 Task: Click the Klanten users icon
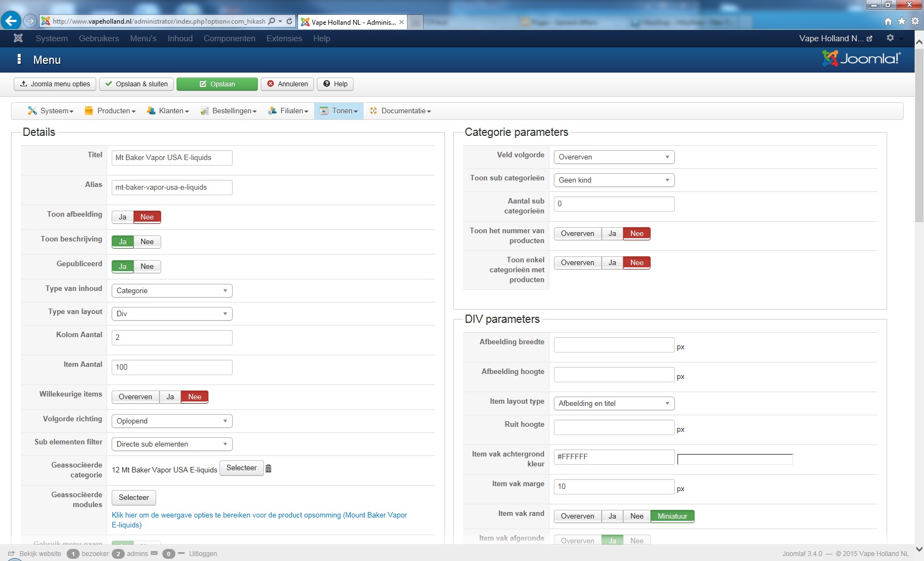(151, 111)
